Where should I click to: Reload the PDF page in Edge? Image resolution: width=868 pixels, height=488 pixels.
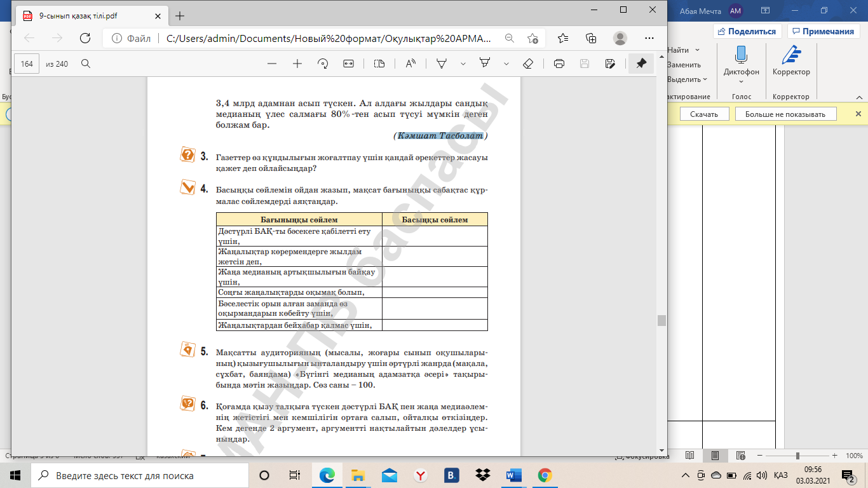pyautogui.click(x=85, y=38)
